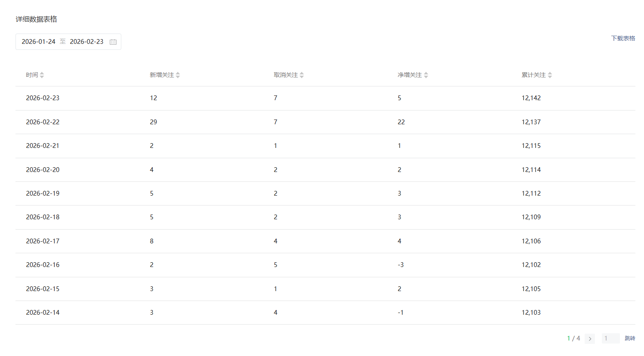Click 下载表格 download link
Viewport: 644px width, 356px height.
(623, 38)
